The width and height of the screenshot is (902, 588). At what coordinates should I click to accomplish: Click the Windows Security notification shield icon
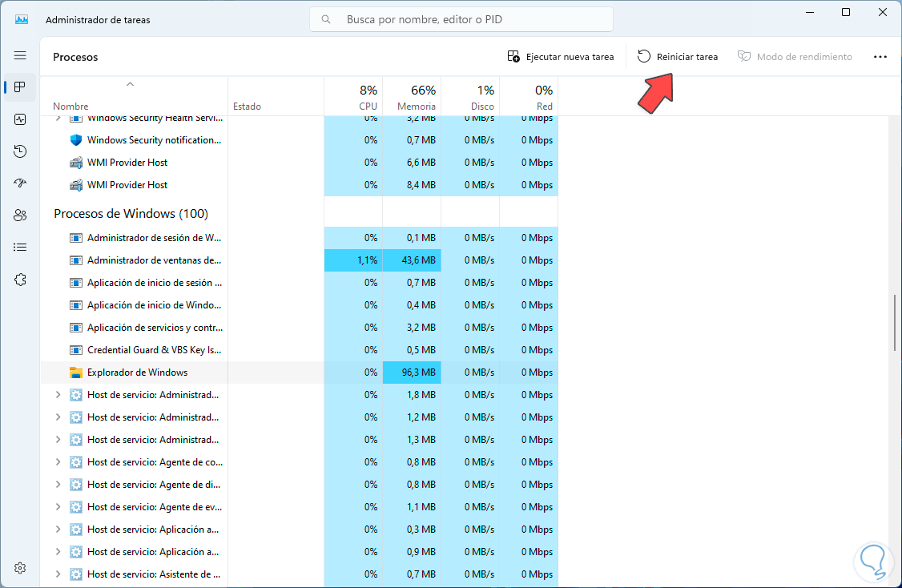pos(76,140)
